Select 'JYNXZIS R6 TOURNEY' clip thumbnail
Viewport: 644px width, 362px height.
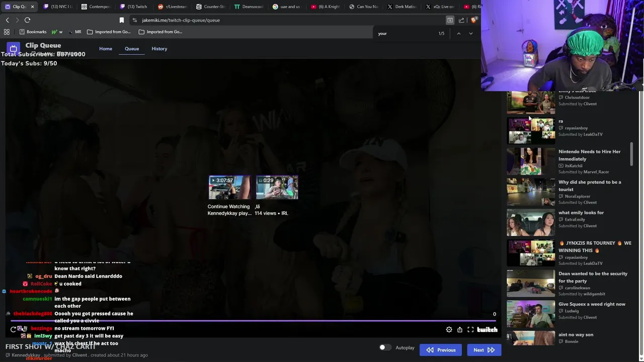click(x=531, y=253)
